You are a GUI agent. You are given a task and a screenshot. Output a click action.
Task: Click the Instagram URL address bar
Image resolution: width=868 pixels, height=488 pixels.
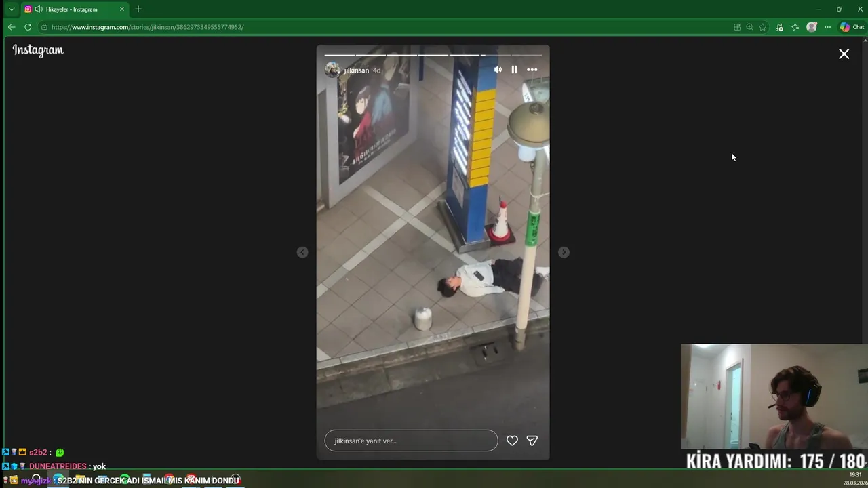[387, 27]
